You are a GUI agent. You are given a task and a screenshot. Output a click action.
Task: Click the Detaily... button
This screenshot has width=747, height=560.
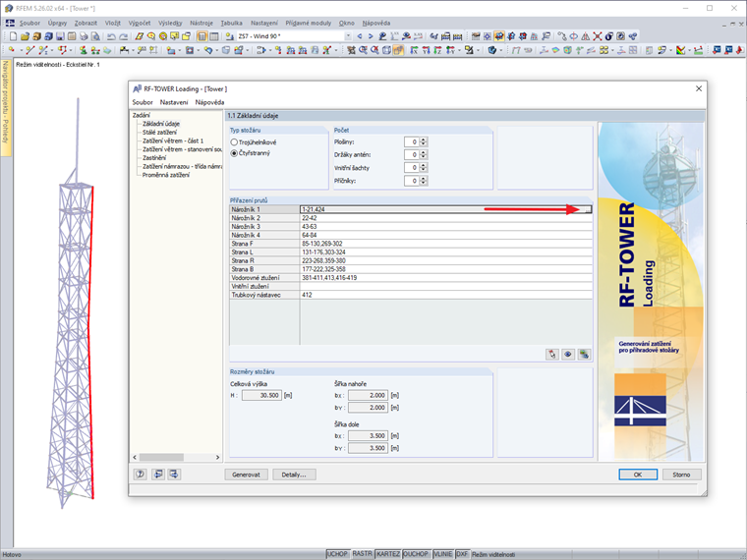[294, 475]
